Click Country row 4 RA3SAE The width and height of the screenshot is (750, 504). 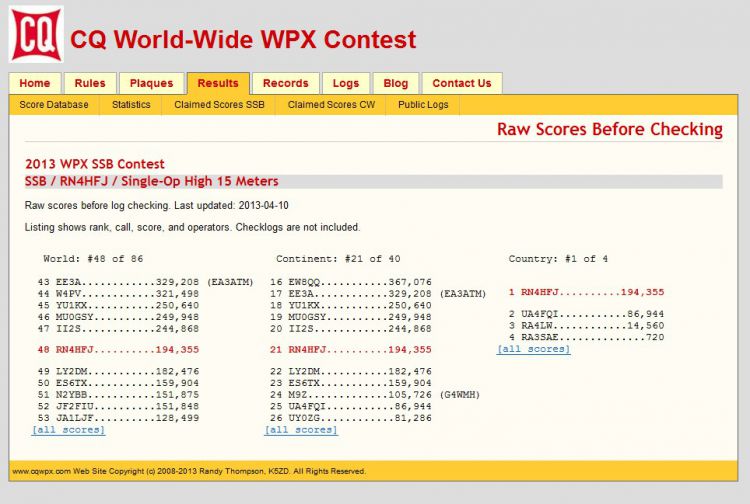tap(586, 337)
